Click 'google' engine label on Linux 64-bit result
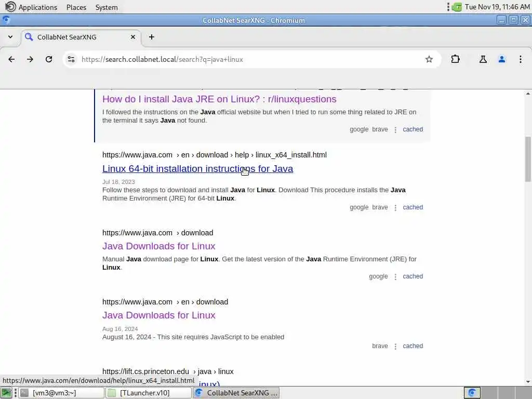Image resolution: width=532 pixels, height=399 pixels. coord(359,207)
